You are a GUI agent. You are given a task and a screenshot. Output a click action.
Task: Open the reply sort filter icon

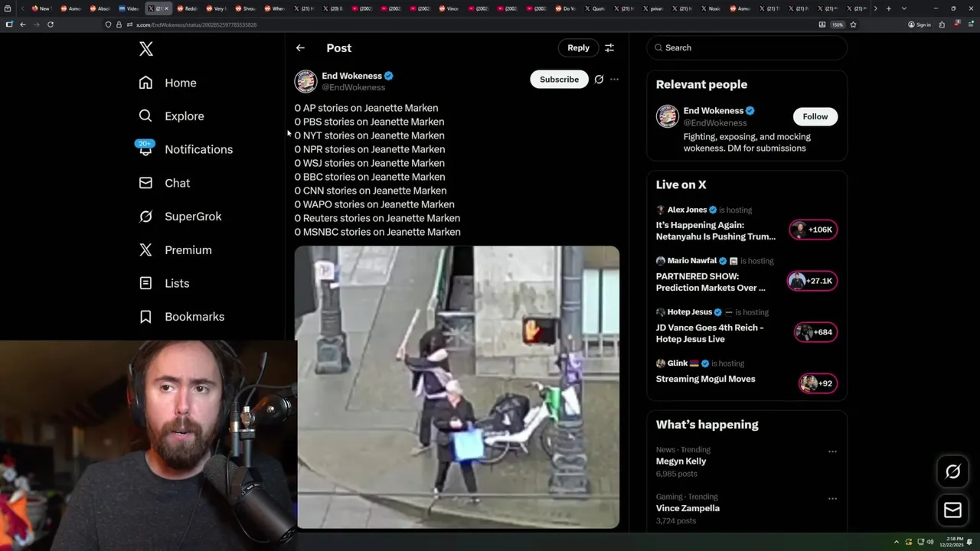[609, 47]
